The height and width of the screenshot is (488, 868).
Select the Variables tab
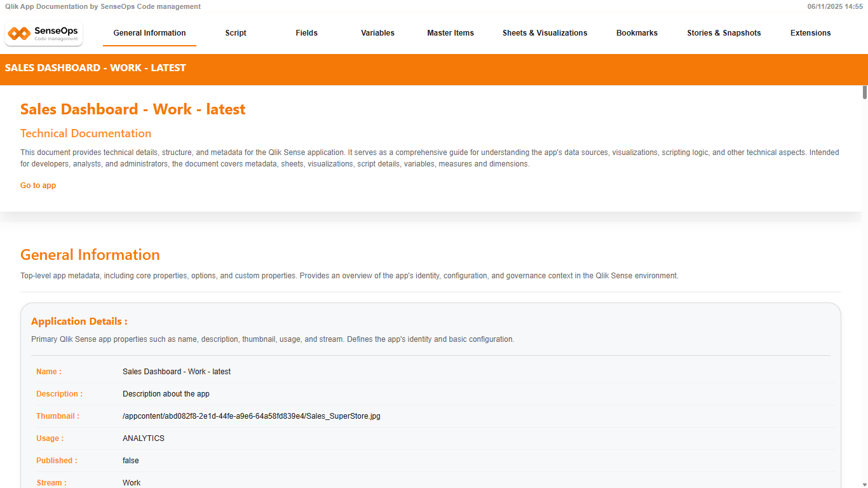(x=377, y=33)
